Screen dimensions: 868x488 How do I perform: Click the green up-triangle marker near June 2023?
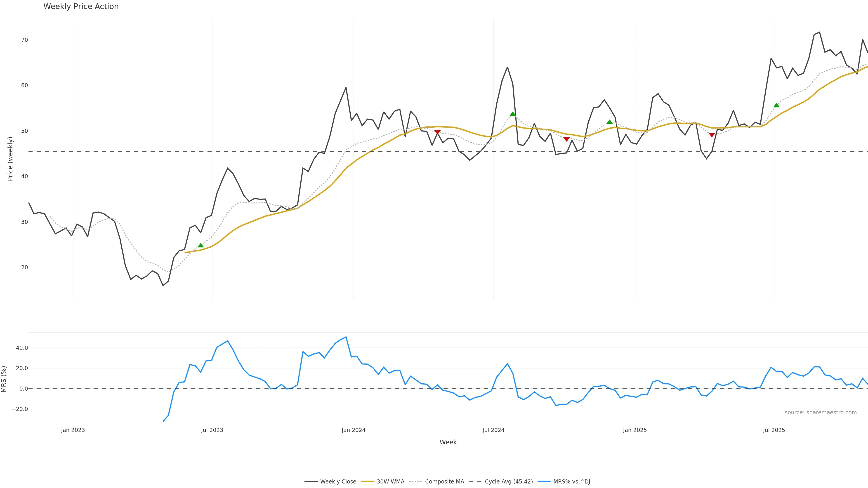coord(200,246)
